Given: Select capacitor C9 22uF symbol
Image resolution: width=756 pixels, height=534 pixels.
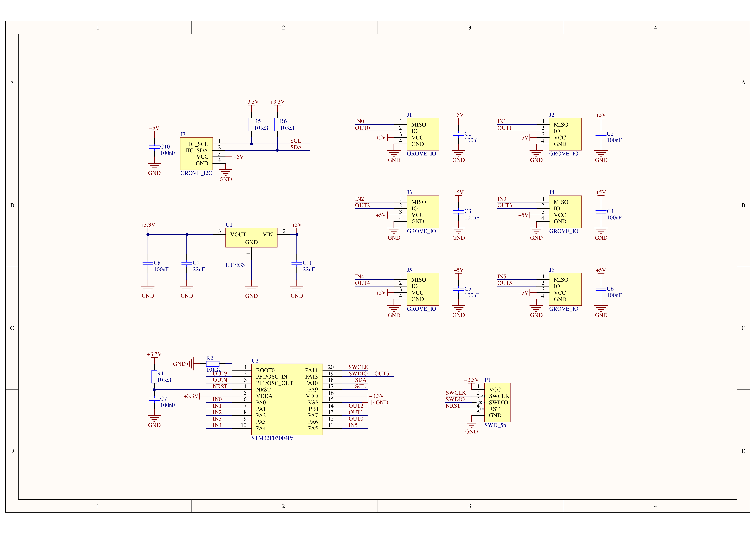Looking at the screenshot, I should 187,263.
